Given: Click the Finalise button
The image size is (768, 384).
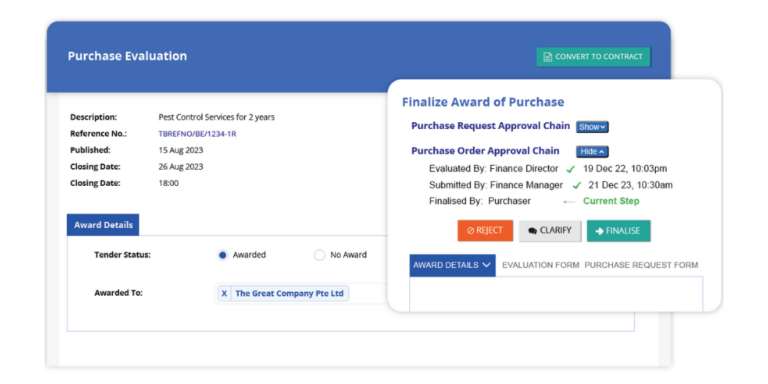Looking at the screenshot, I should click(x=619, y=231).
